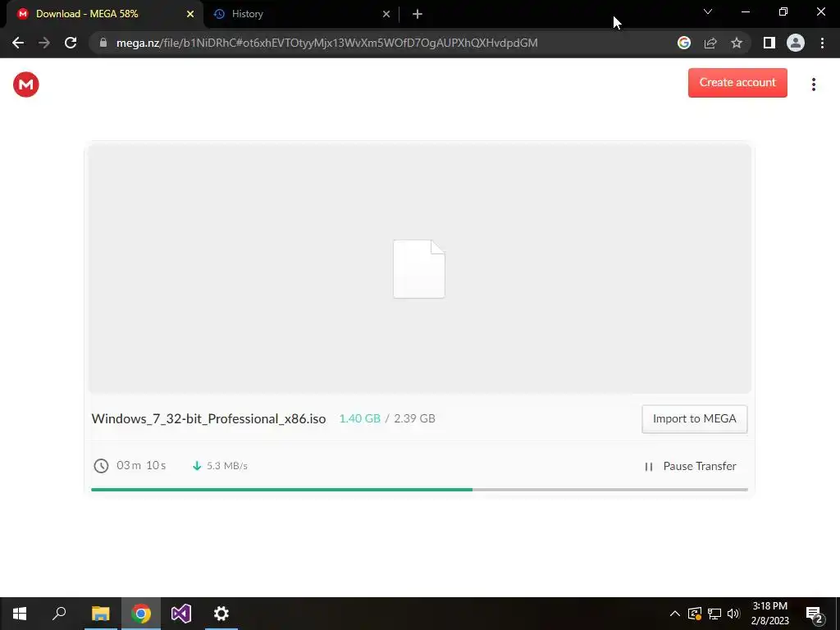The image size is (840, 630).
Task: Open Chrome three-dot menu
Action: (822, 43)
